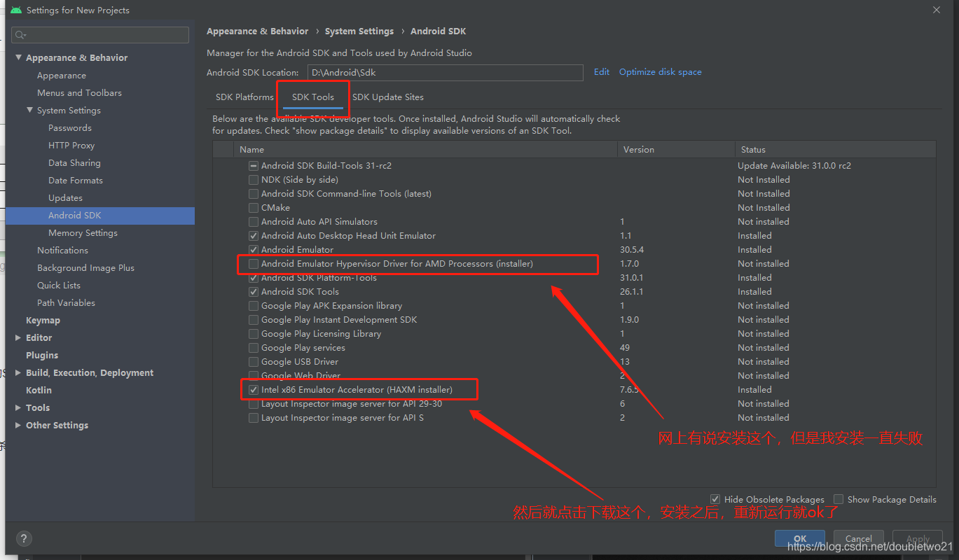Uncheck the Android SDK Tools checkbox

click(254, 292)
